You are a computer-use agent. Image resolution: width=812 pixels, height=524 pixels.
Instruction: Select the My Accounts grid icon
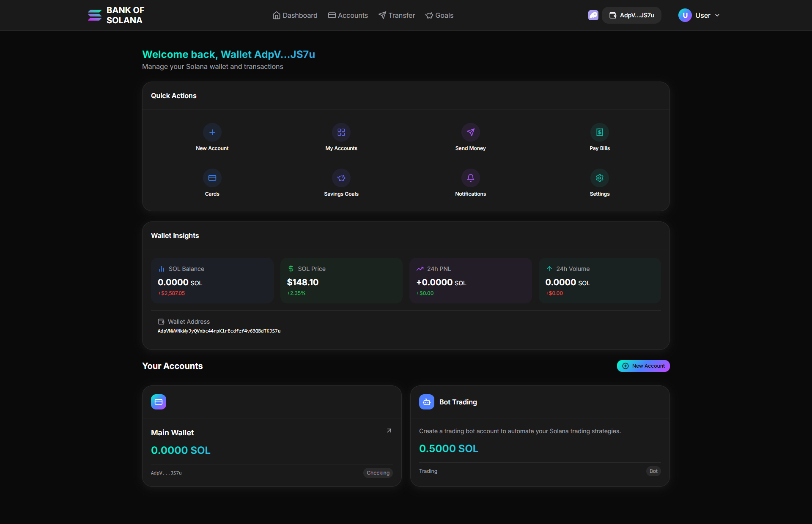click(x=341, y=132)
